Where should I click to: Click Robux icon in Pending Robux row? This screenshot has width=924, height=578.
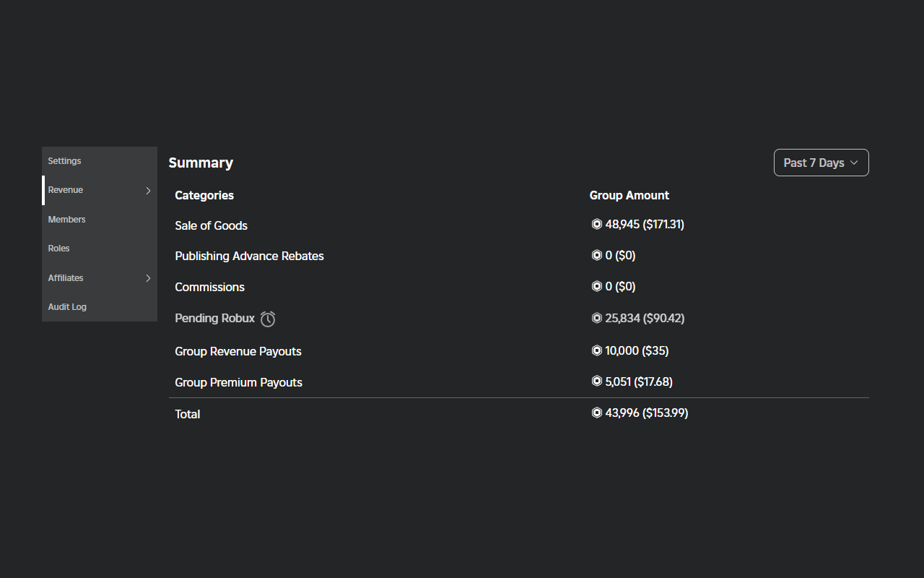coord(596,318)
